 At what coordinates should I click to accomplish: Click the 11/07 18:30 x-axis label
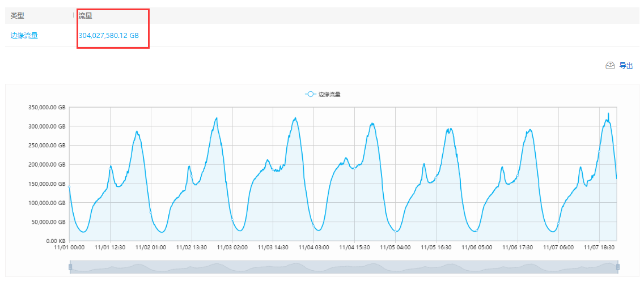[x=600, y=248]
